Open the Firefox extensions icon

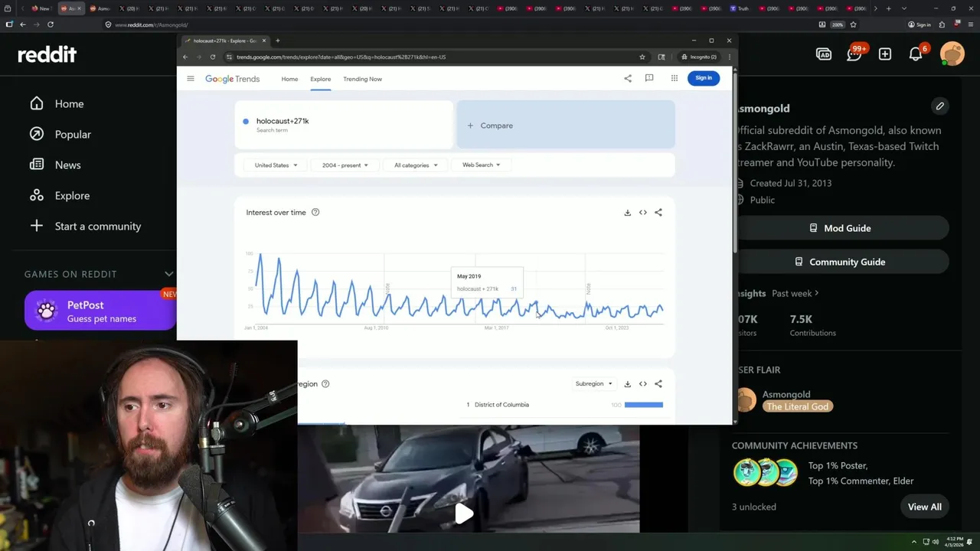(x=942, y=24)
